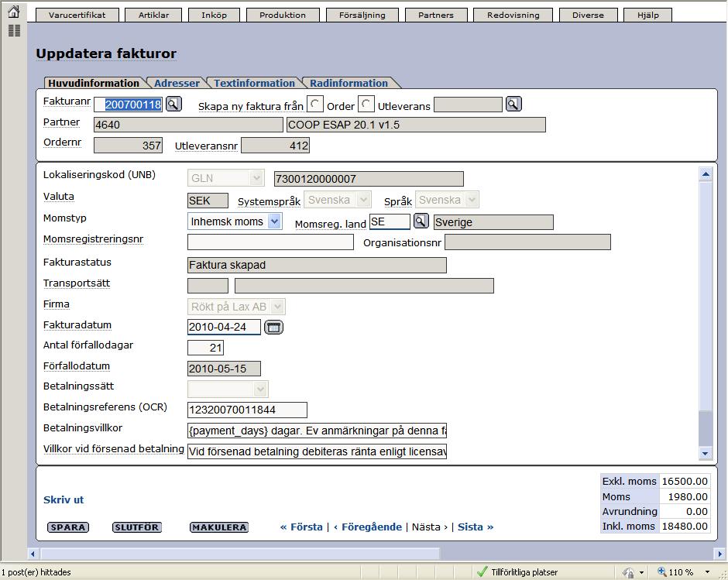Open the Produktion menu
This screenshot has width=728, height=580.
click(x=283, y=15)
